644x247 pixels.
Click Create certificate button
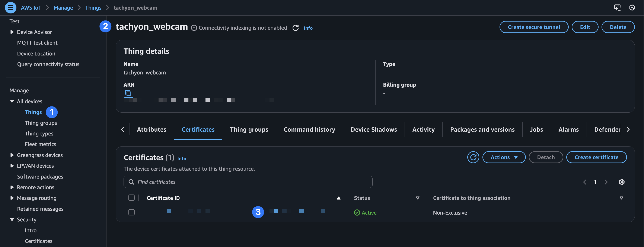[x=596, y=157]
